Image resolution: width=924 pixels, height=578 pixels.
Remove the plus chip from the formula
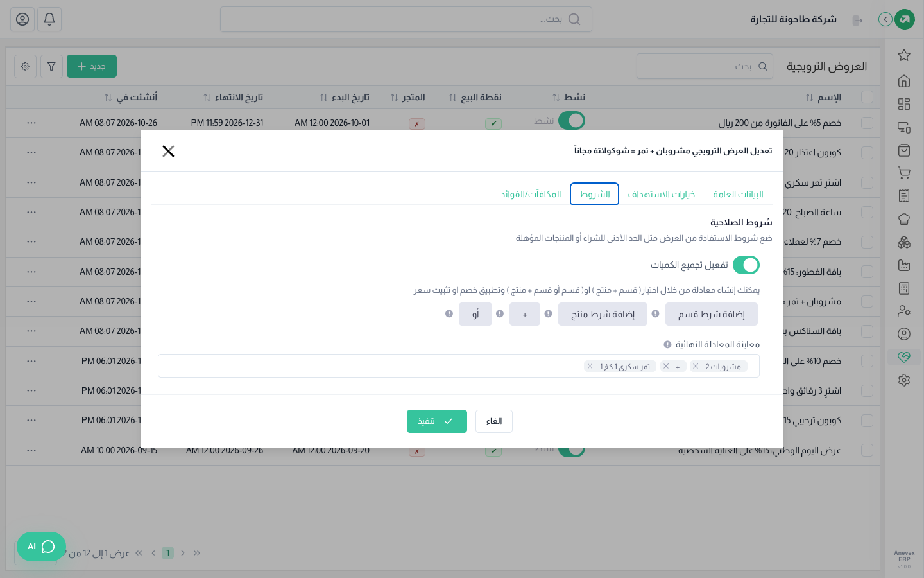click(666, 366)
